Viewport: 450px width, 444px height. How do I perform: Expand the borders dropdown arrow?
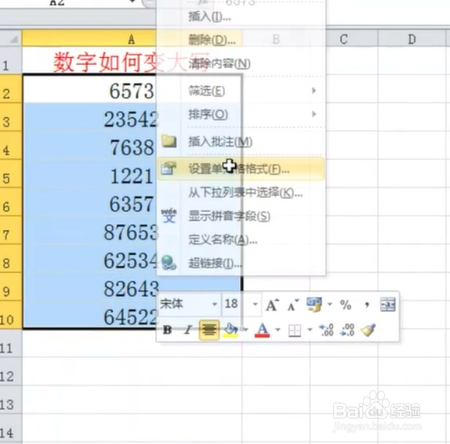tap(310, 330)
